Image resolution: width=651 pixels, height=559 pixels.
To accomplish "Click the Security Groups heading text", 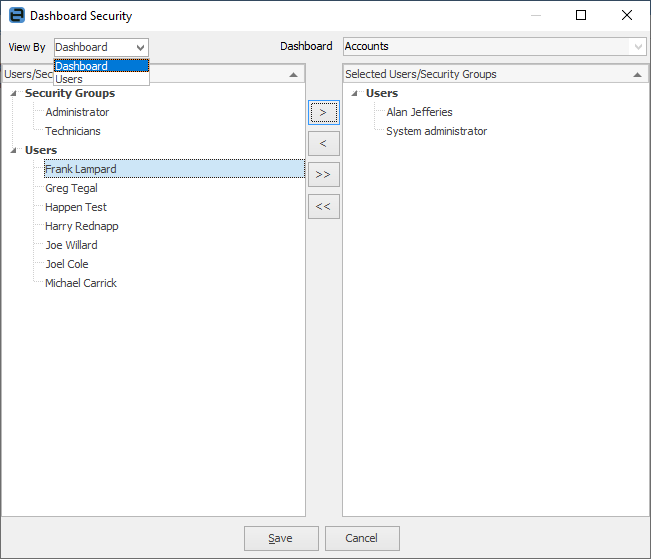I will point(70,93).
